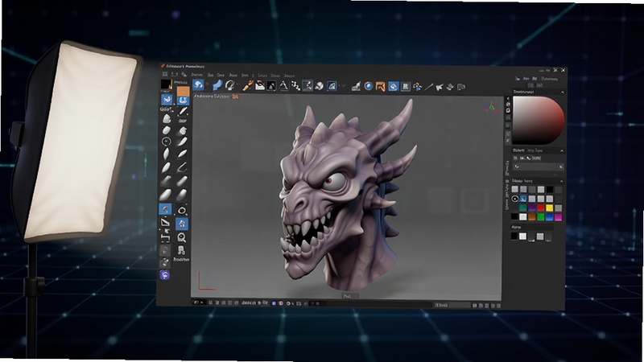Choose the red swatch in the palette
This screenshot has width=644, height=362.
point(540,208)
